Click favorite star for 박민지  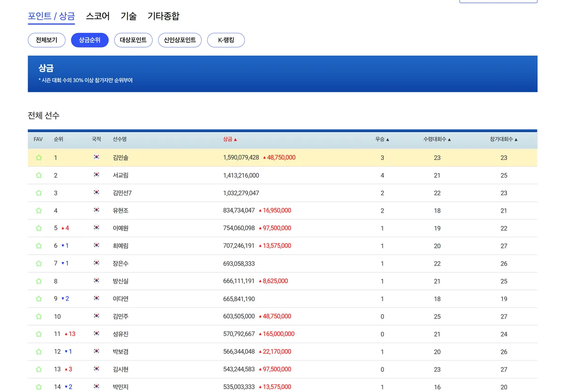pos(39,387)
